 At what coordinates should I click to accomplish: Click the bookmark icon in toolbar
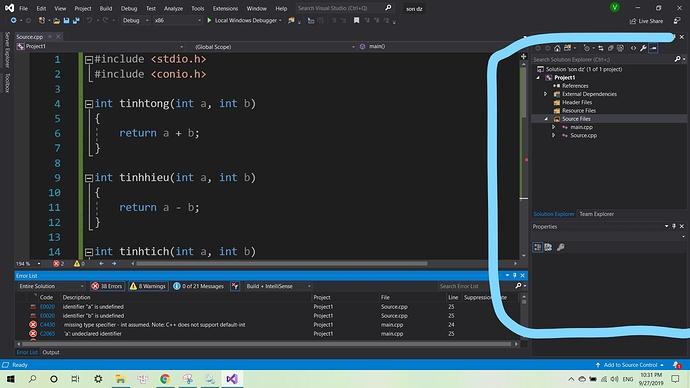point(356,20)
